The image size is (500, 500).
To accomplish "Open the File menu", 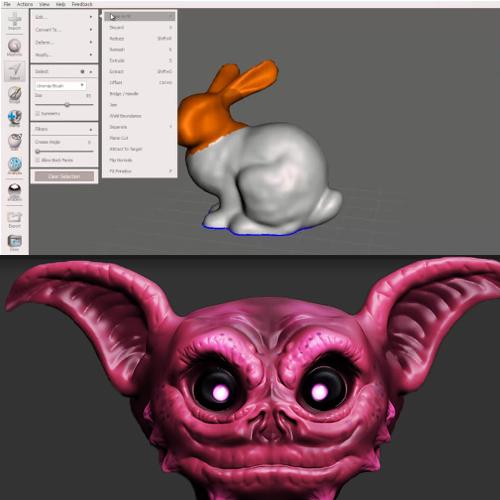I will point(7,4).
